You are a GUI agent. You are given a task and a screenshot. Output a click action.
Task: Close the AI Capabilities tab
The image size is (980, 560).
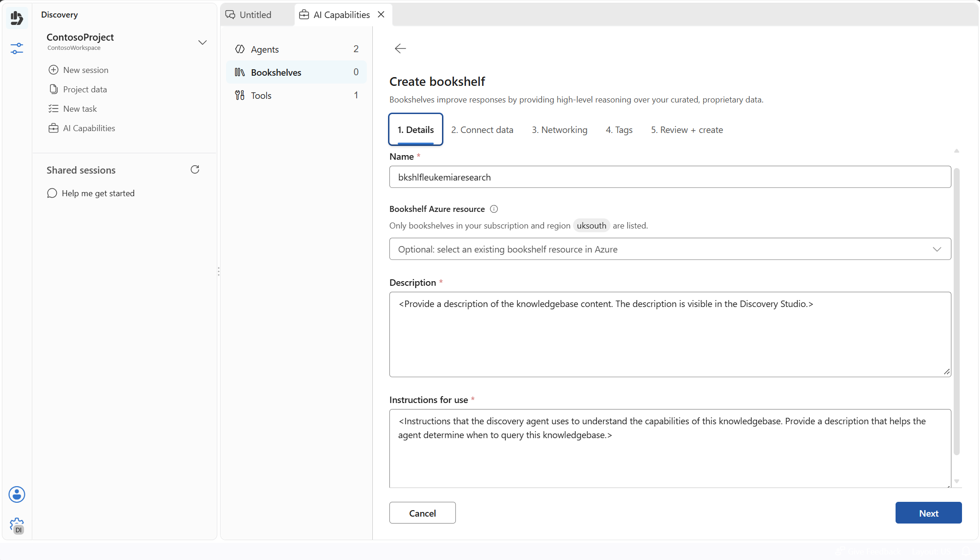pyautogui.click(x=381, y=14)
